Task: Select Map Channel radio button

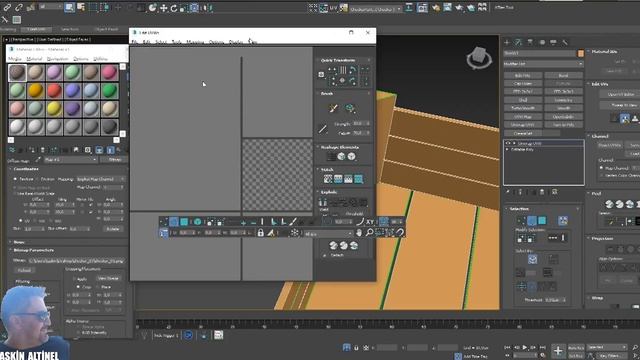Action: coord(601,168)
